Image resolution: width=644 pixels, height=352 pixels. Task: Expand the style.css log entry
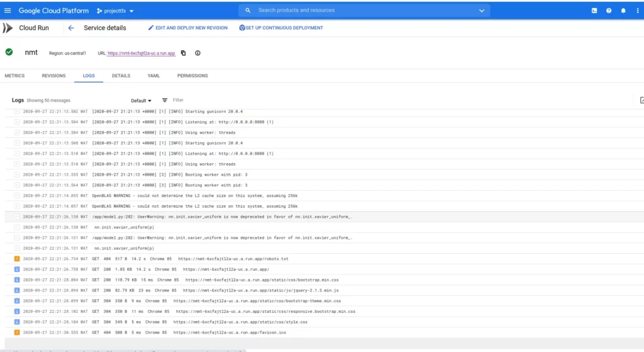[x=325, y=322]
